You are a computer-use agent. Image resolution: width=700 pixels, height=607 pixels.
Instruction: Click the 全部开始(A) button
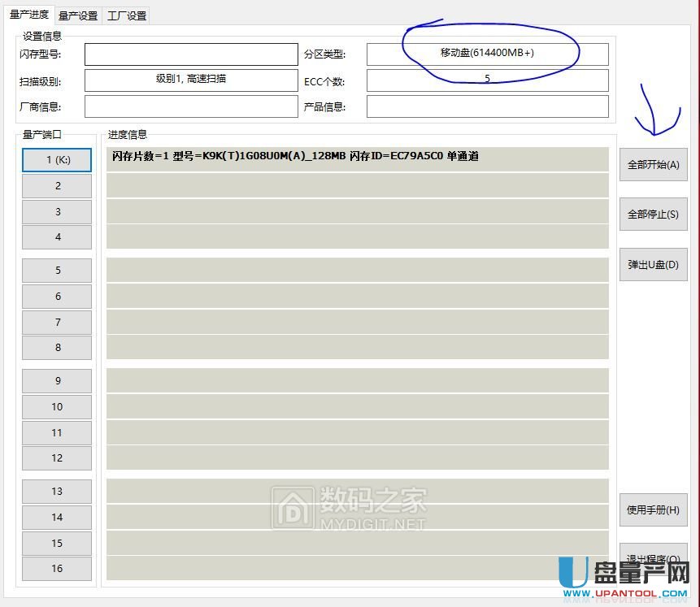(x=653, y=165)
